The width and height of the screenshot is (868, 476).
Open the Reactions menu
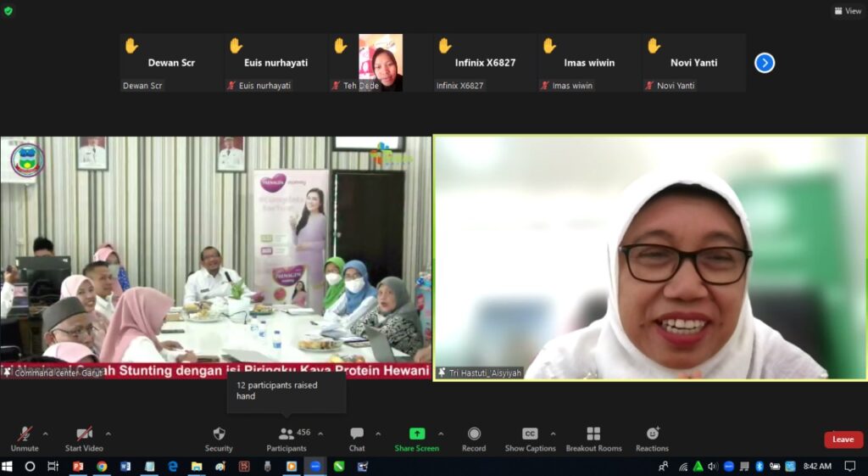pos(652,438)
